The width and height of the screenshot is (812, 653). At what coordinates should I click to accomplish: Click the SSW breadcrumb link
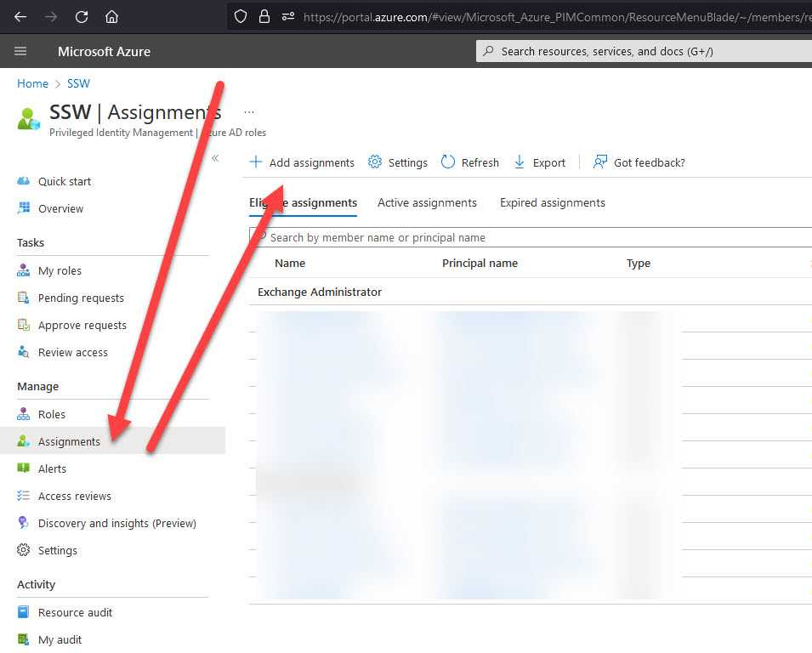click(x=78, y=83)
